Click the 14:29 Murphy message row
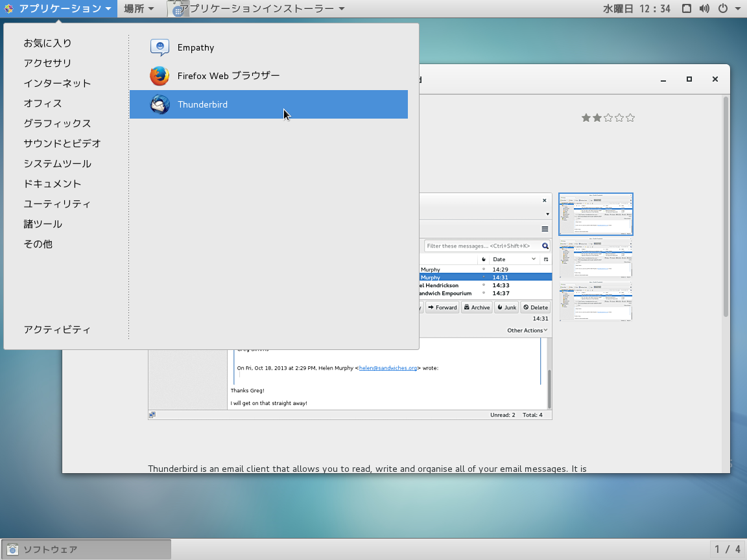The image size is (747, 560). (486, 270)
